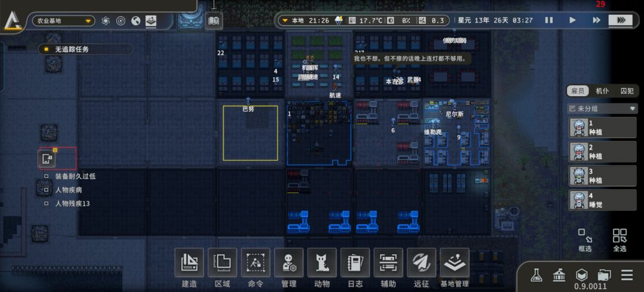Image resolution: width=644 pixels, height=292 pixels.
Task: Select the colonist named 巴努
Action: tap(248, 109)
